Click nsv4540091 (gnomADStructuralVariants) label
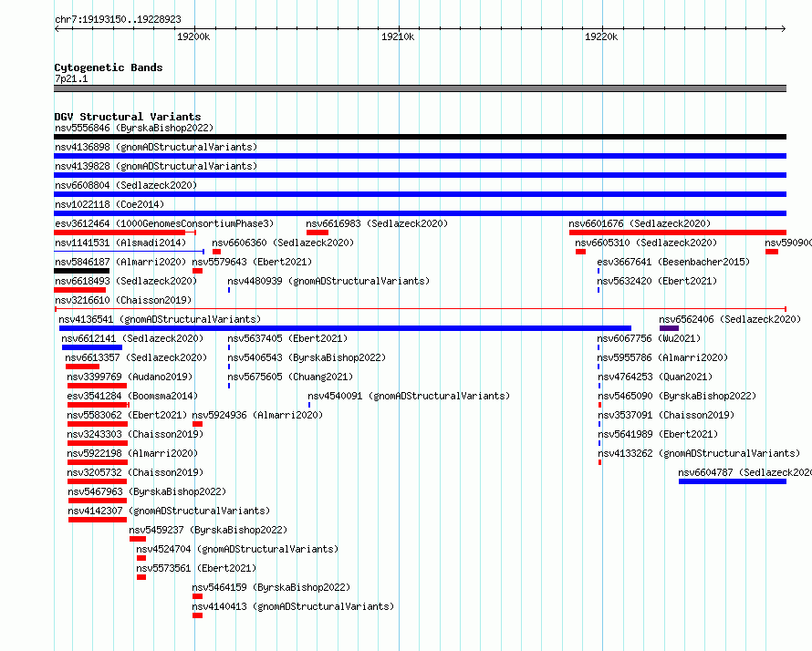Screen dimensions: 812x651 (409, 396)
